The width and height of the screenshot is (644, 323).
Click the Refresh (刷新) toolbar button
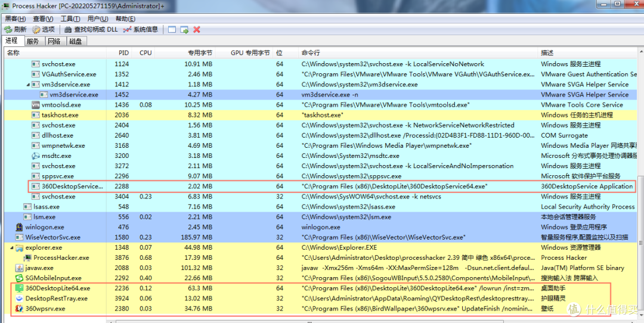(x=15, y=30)
